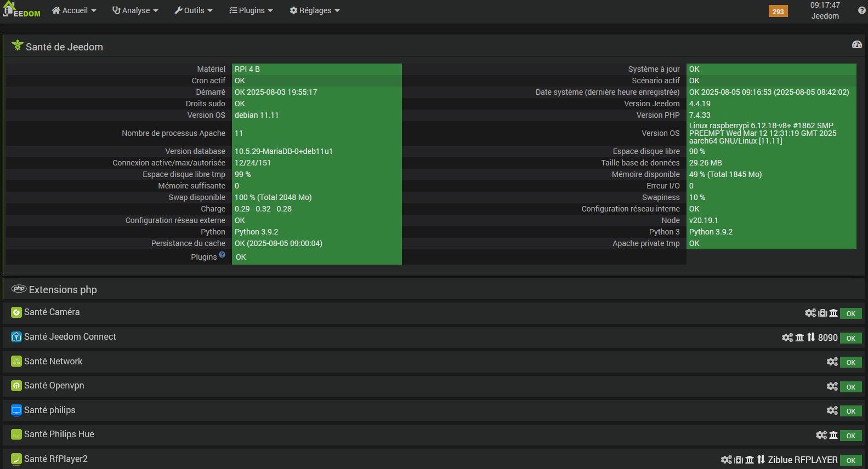Screen dimensions: 868x469
Task: Click the php logo icon beside Extensions php
Action: click(19, 289)
